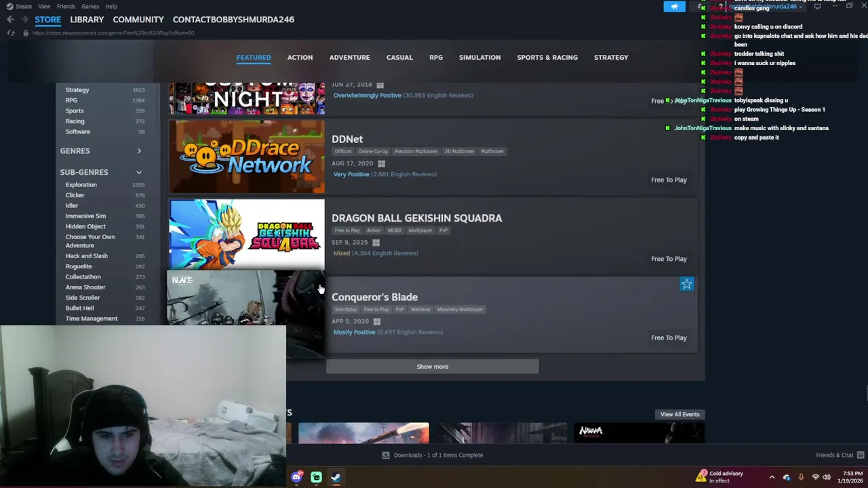Open the DDNet game title
The image size is (868, 488).
tap(347, 139)
